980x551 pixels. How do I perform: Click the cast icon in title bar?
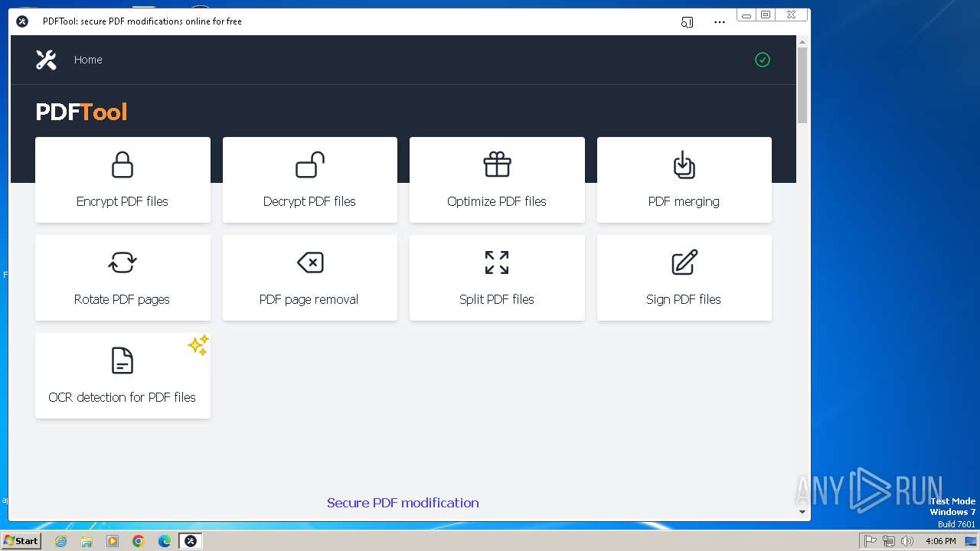687,22
